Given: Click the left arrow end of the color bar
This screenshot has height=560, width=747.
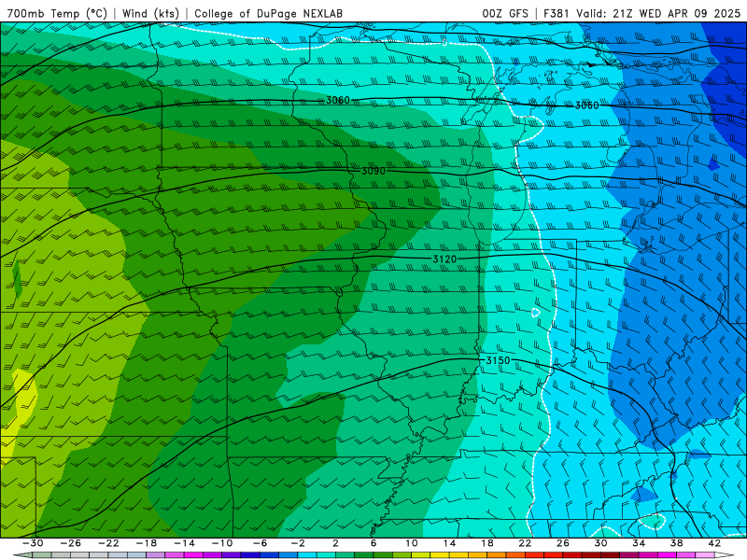Looking at the screenshot, I should (x=22, y=555).
